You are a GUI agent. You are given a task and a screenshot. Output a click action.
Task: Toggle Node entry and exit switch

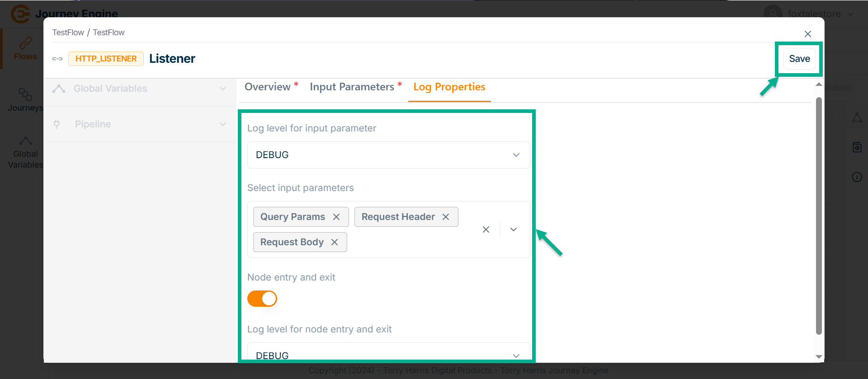(262, 299)
